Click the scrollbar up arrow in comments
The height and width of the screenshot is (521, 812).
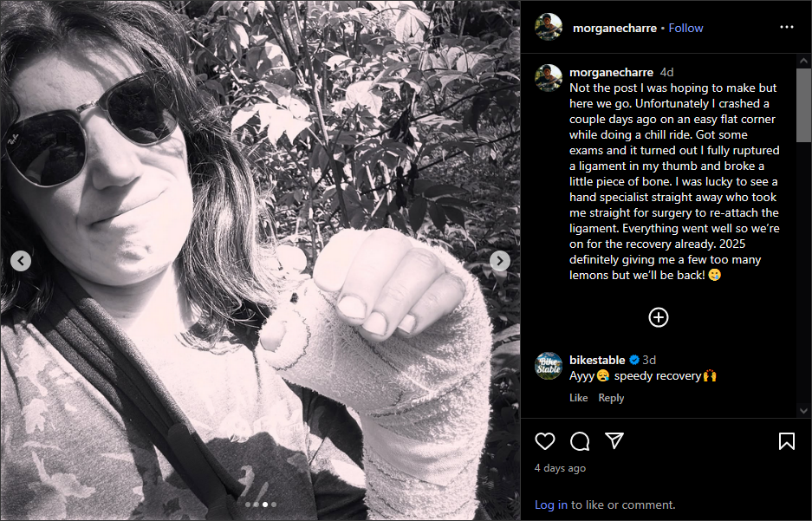click(803, 61)
